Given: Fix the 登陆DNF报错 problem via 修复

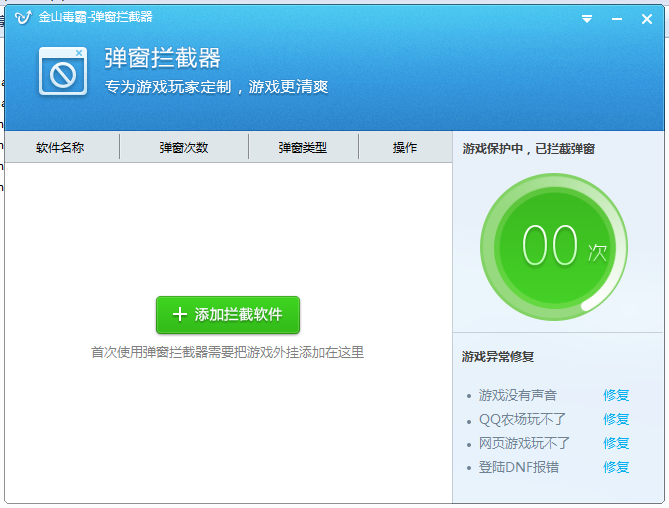Looking at the screenshot, I should (616, 467).
